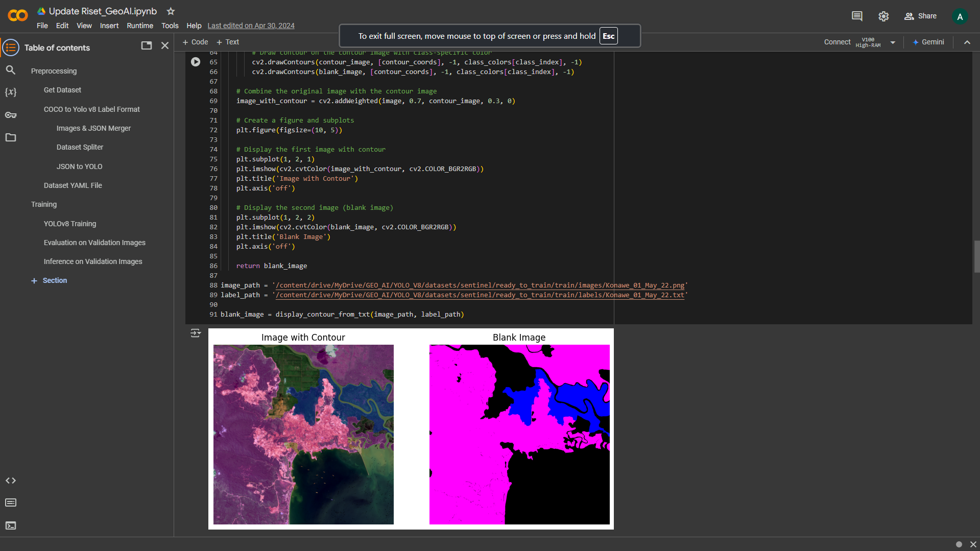Open the comments icon in header
The width and height of the screenshot is (980, 551).
[857, 16]
